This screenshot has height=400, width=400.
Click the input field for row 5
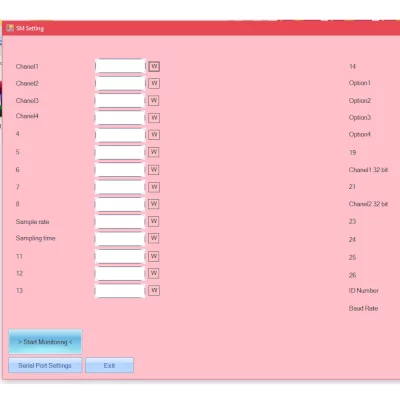pos(120,152)
